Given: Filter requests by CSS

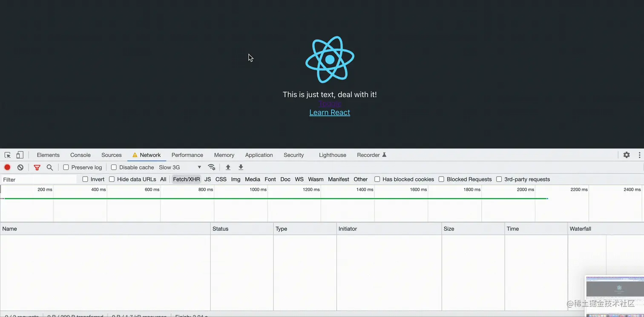Looking at the screenshot, I should tap(221, 179).
